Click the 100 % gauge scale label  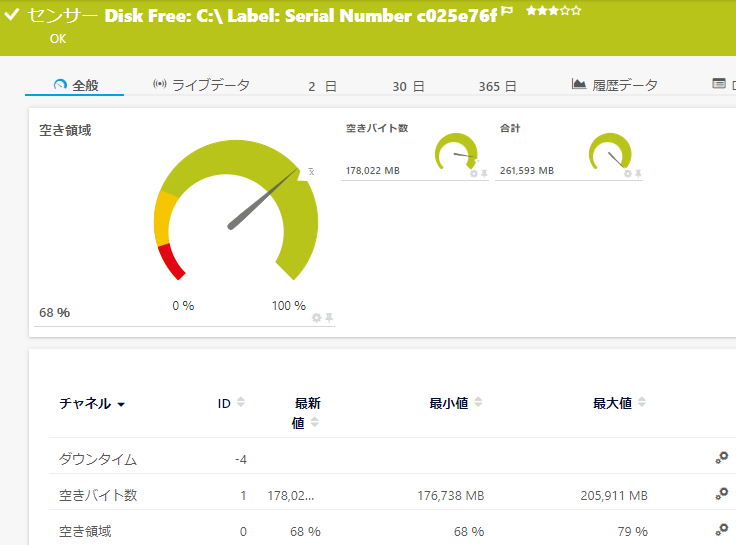pos(289,306)
